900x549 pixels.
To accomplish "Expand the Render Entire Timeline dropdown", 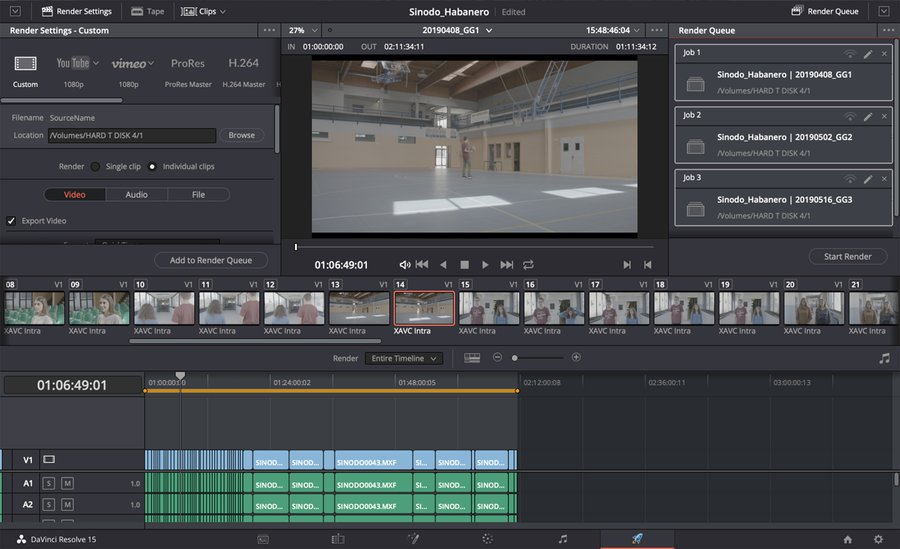I will pos(403,358).
